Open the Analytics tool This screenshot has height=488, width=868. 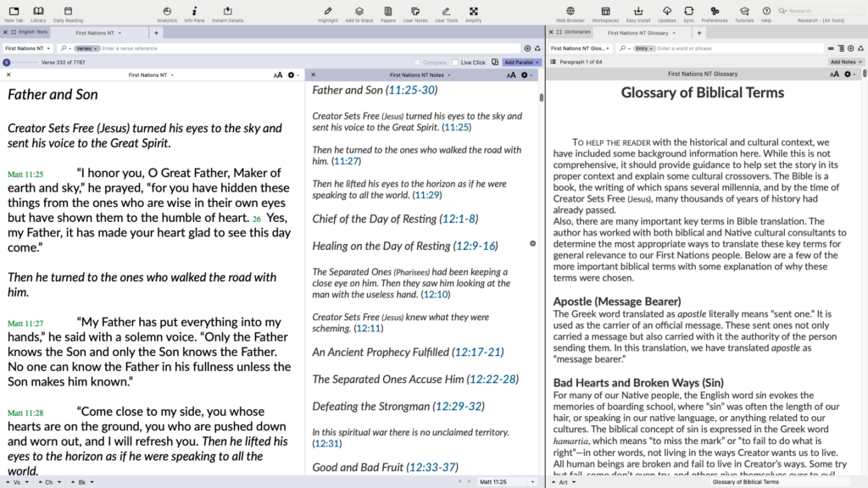point(167,12)
